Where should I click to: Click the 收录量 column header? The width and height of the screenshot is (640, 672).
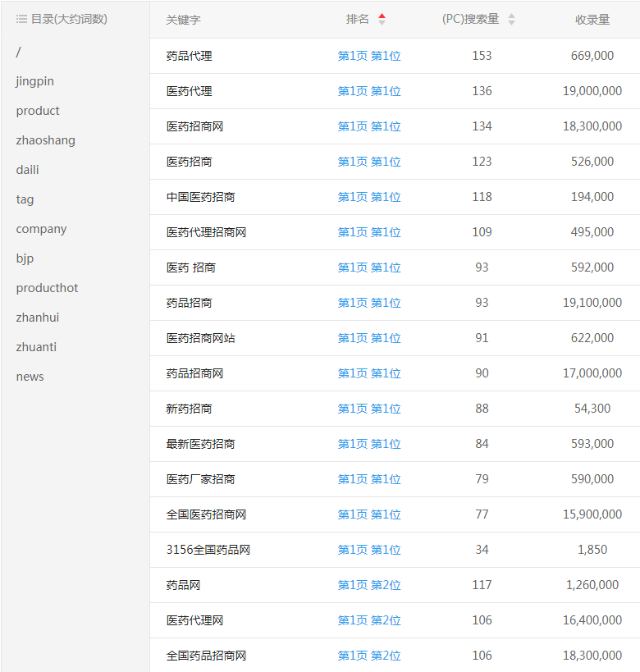pos(592,20)
